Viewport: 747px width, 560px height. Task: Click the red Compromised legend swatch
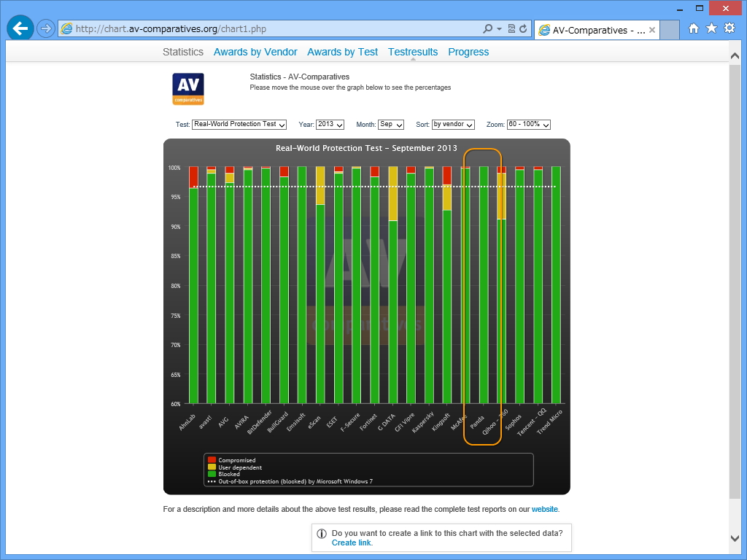coord(212,460)
